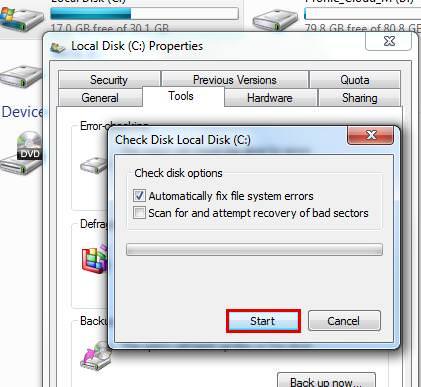The height and width of the screenshot is (387, 421).
Task: Switch to the Quota tab
Action: pyautogui.click(x=355, y=79)
